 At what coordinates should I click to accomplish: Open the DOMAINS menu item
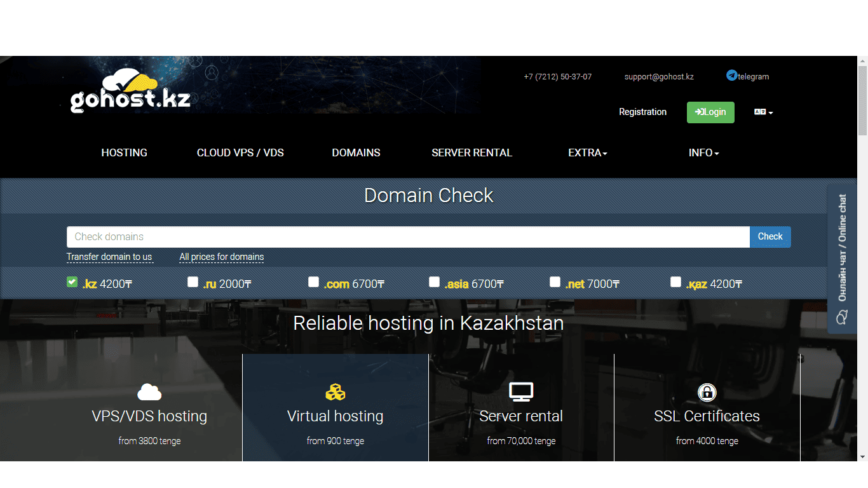pyautogui.click(x=356, y=152)
